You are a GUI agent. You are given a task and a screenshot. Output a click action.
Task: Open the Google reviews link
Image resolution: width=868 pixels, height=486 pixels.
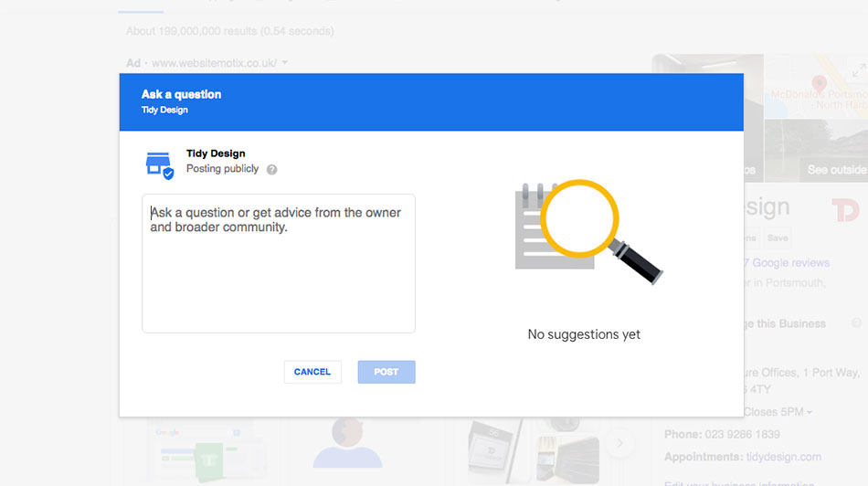click(787, 263)
